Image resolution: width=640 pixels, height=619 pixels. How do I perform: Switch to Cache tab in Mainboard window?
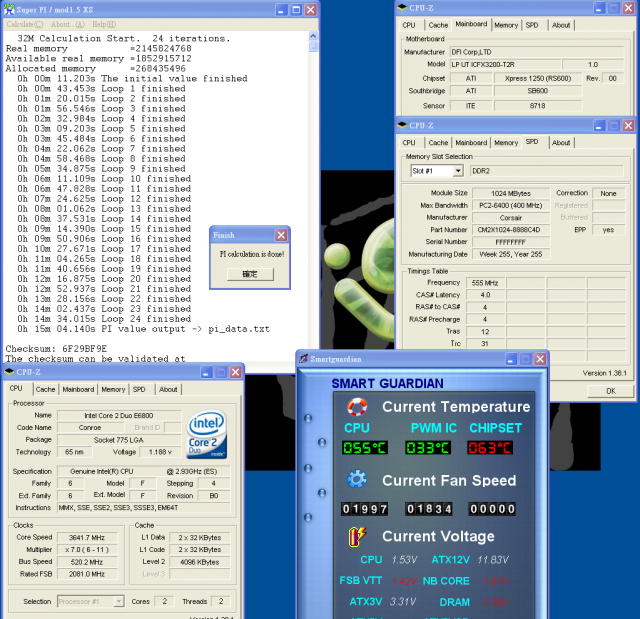click(x=438, y=25)
